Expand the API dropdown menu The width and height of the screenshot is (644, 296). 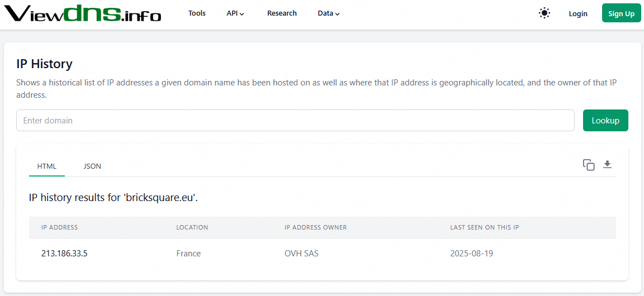(235, 13)
